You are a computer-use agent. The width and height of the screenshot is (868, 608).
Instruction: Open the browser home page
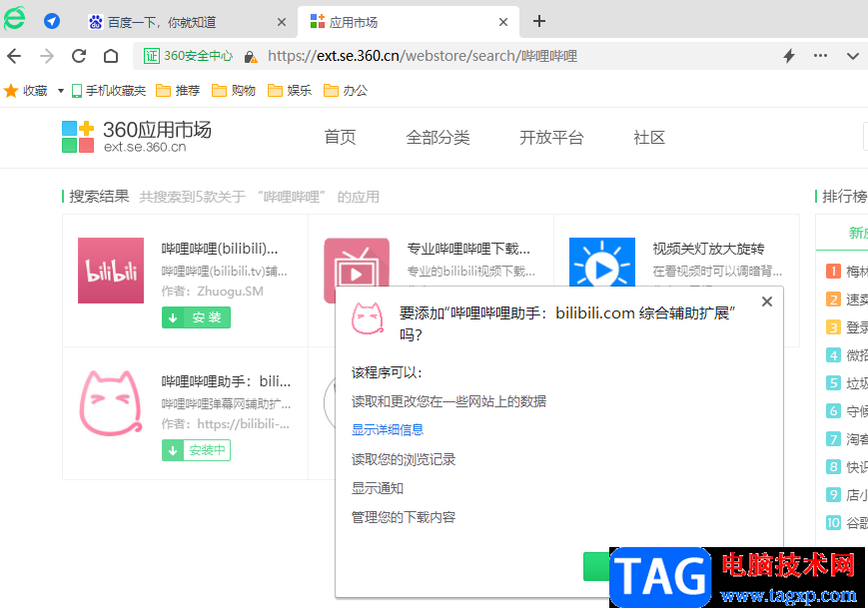point(111,56)
